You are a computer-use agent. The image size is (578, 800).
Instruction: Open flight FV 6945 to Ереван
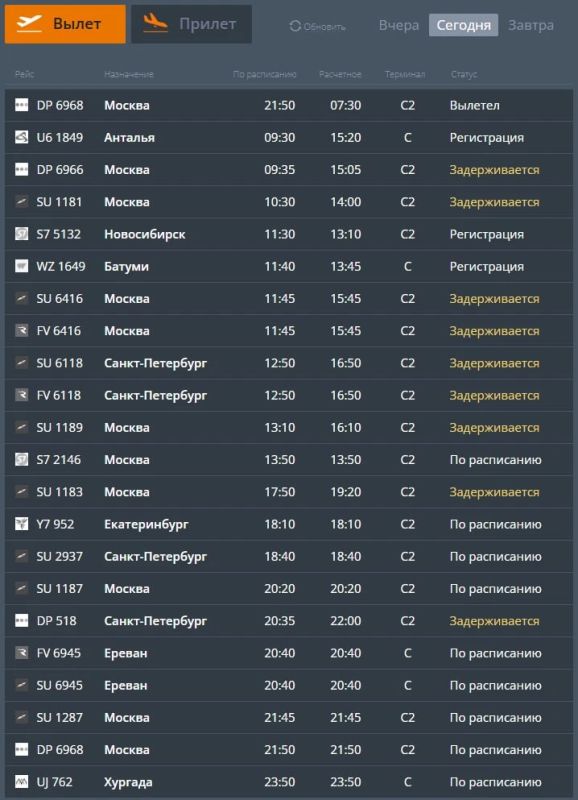tap(289, 653)
